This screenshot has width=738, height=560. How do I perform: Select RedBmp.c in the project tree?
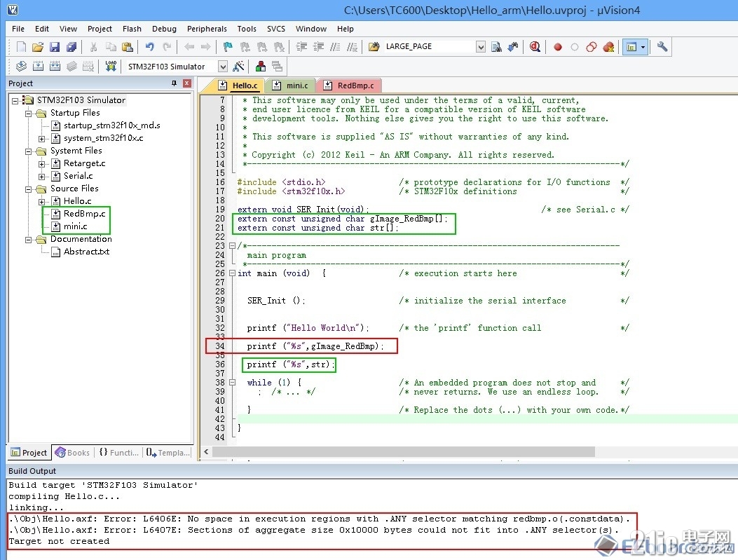coord(84,214)
